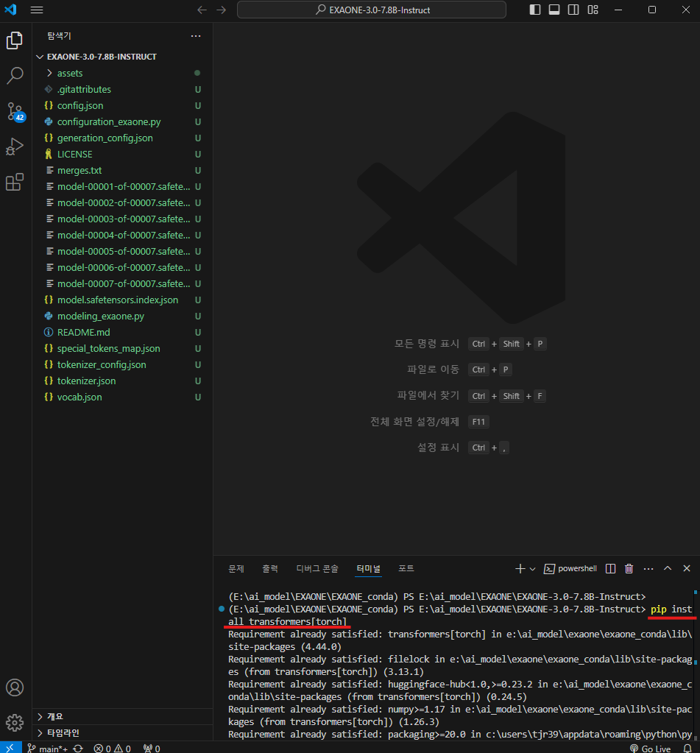
Task: Click the main* branch in status bar
Action: 48,748
